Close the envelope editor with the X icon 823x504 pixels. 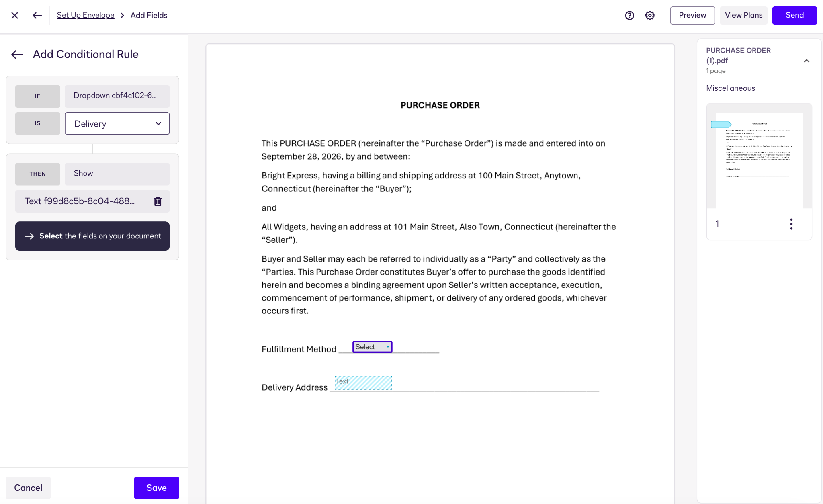15,15
